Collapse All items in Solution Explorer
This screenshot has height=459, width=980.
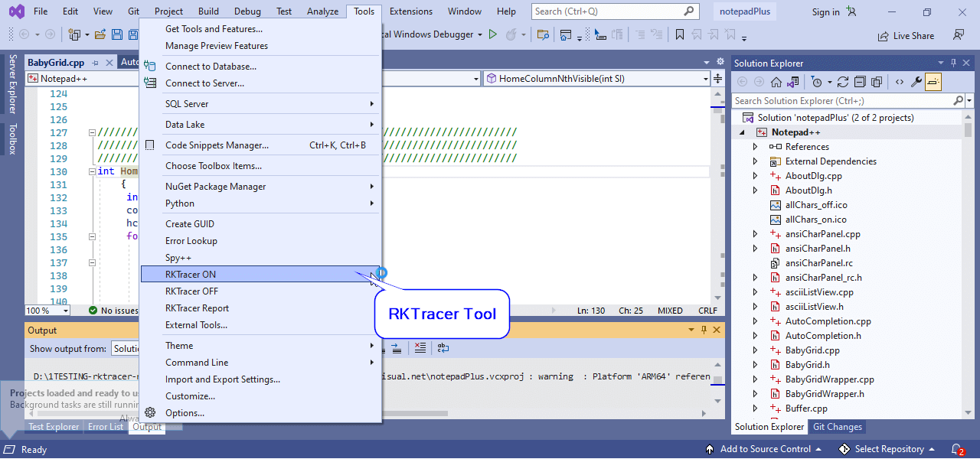click(x=860, y=81)
